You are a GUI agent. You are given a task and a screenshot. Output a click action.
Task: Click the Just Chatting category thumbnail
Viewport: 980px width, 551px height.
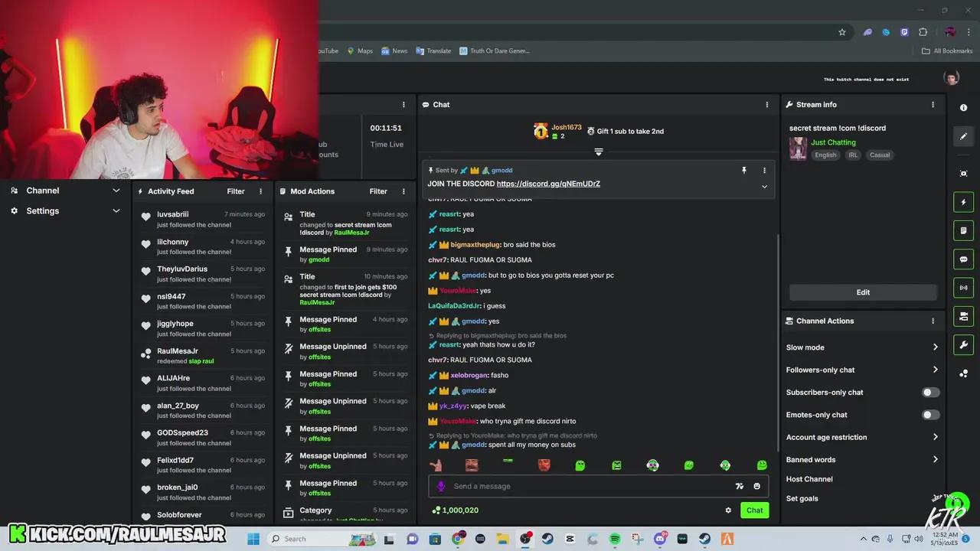[798, 148]
